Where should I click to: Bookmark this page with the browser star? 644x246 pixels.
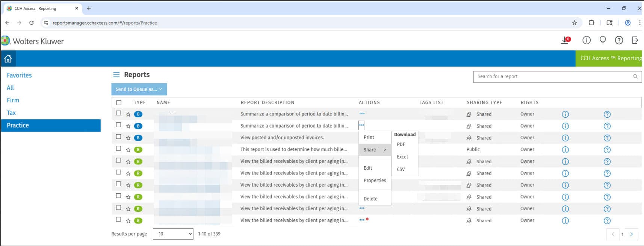(574, 23)
